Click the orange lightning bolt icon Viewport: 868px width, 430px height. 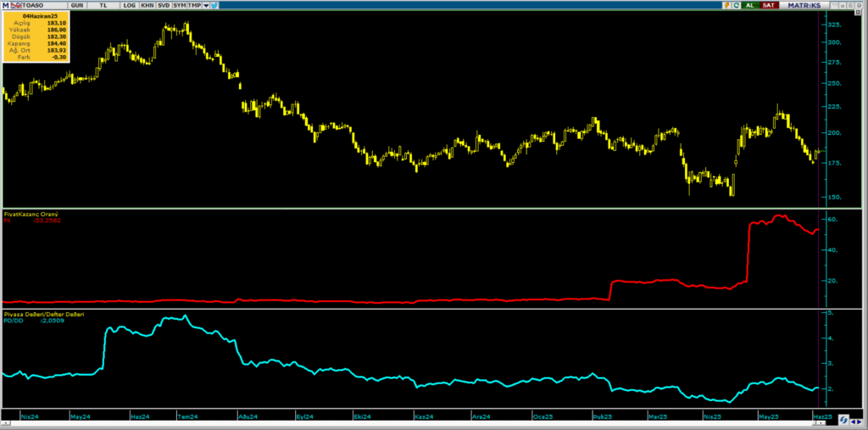click(726, 5)
